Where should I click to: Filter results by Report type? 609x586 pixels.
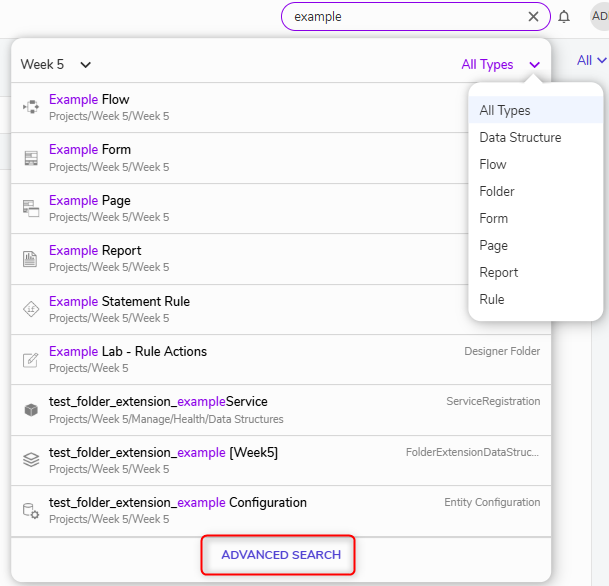(536, 272)
